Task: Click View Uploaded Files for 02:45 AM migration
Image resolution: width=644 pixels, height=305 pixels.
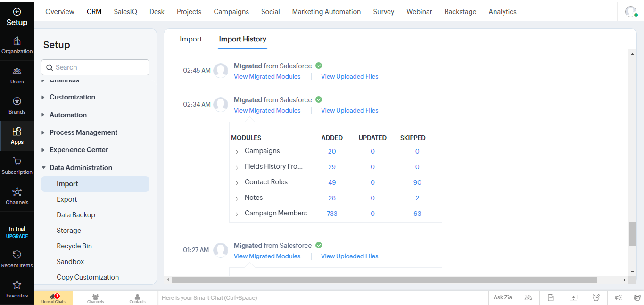Action: 349,76
